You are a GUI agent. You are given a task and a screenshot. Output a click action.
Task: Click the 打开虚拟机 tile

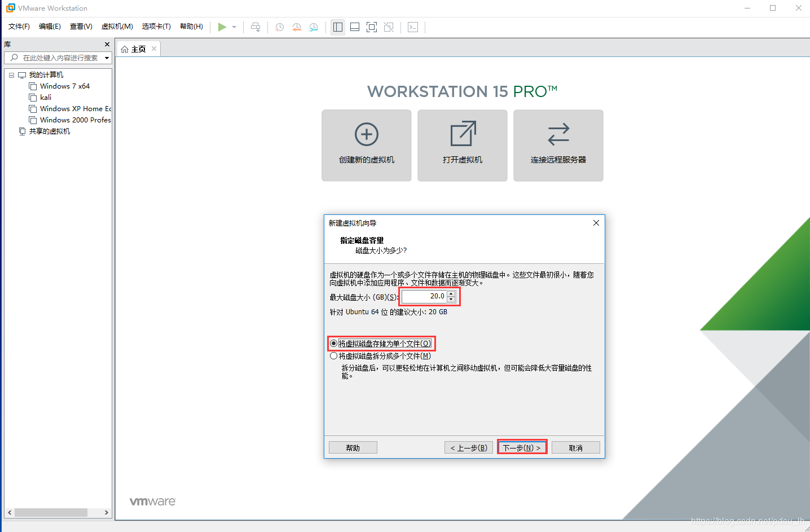[463, 146]
